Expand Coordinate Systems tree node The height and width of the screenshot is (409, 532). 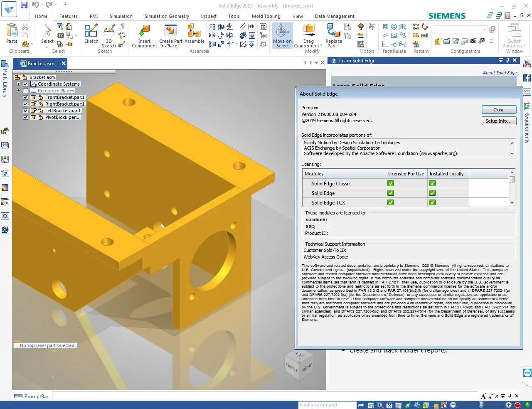click(18, 84)
